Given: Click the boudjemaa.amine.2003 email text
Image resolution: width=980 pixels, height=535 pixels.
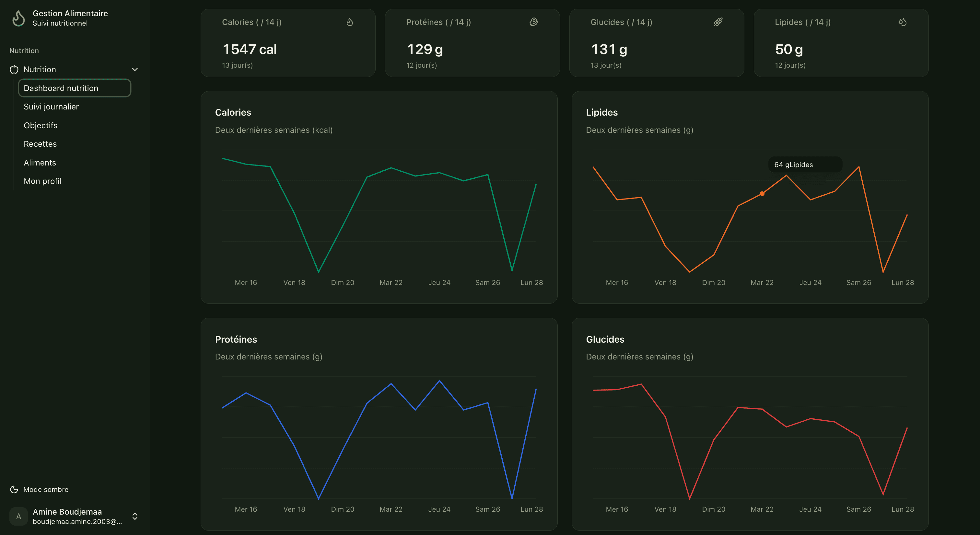Looking at the screenshot, I should click(x=77, y=522).
